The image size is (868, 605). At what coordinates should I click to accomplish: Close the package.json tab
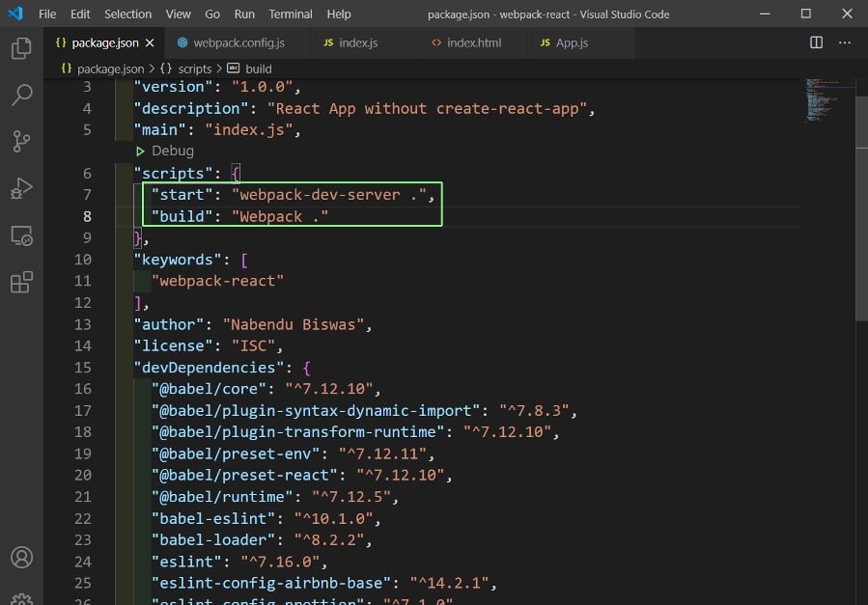(150, 43)
